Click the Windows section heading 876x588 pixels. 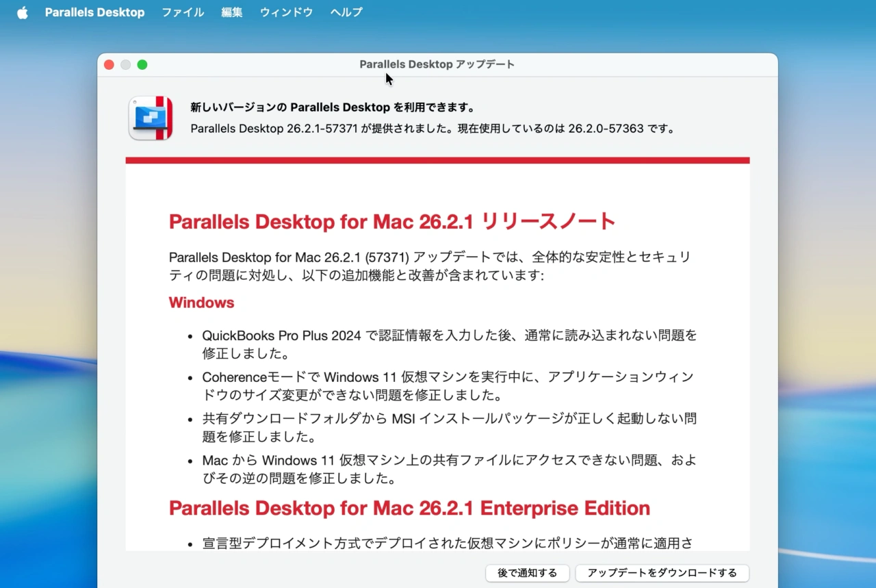(201, 302)
